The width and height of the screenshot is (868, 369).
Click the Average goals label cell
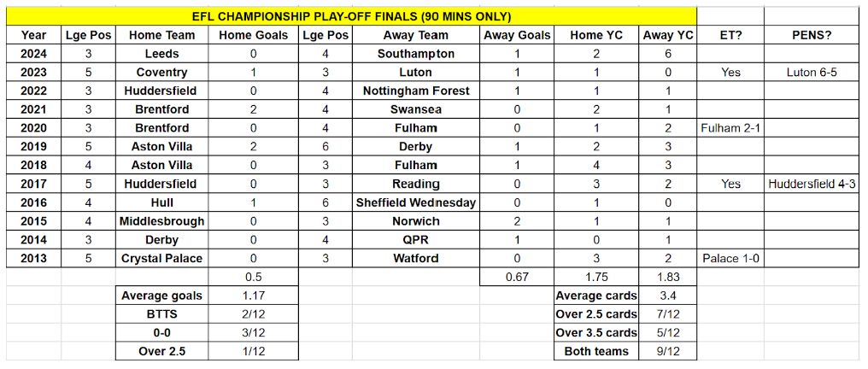pos(162,296)
